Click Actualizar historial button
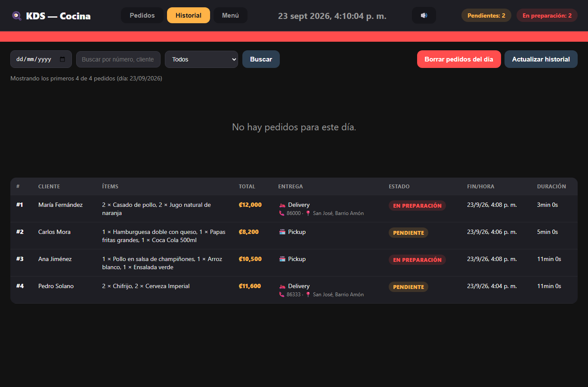The image size is (588, 387). [x=541, y=59]
